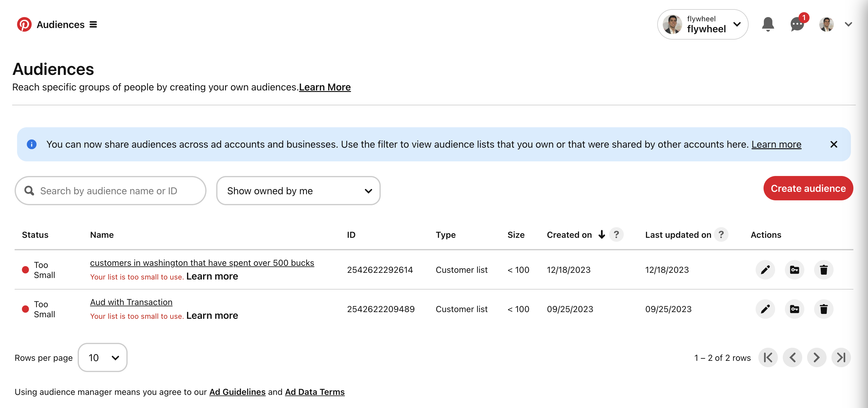The width and height of the screenshot is (868, 408).
Task: Show help for Created on column
Action: pyautogui.click(x=616, y=234)
